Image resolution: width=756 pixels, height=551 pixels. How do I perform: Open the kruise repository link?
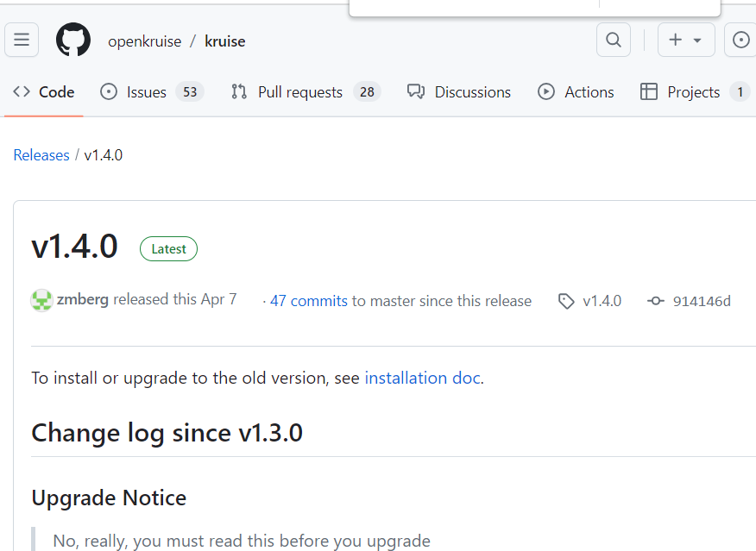click(x=224, y=41)
